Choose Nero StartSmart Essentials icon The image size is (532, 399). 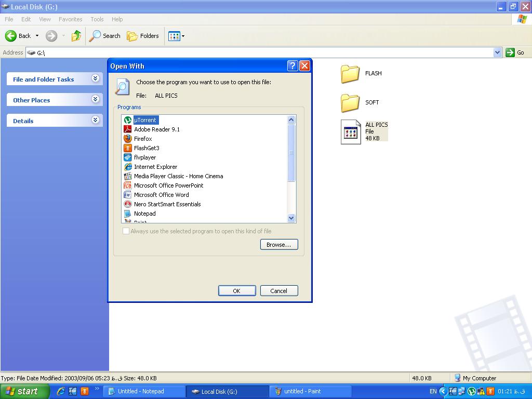tap(128, 204)
